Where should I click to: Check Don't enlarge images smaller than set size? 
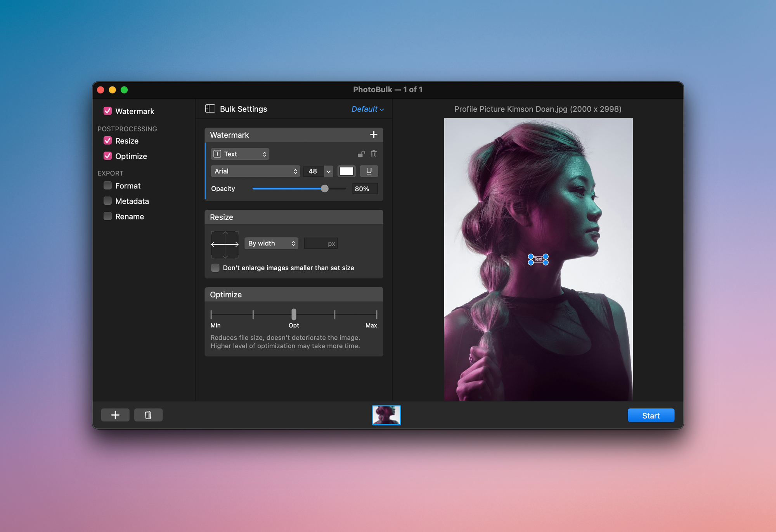(x=215, y=268)
